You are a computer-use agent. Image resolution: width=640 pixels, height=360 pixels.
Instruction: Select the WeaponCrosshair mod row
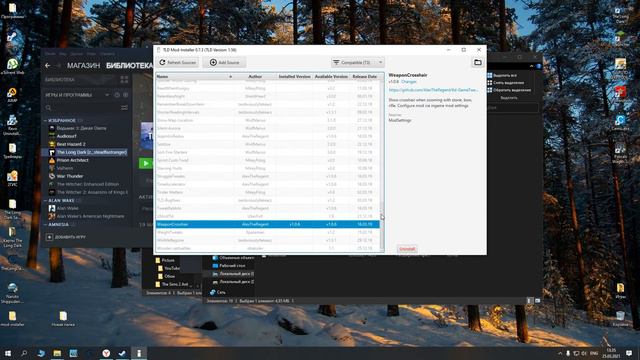click(x=267, y=224)
